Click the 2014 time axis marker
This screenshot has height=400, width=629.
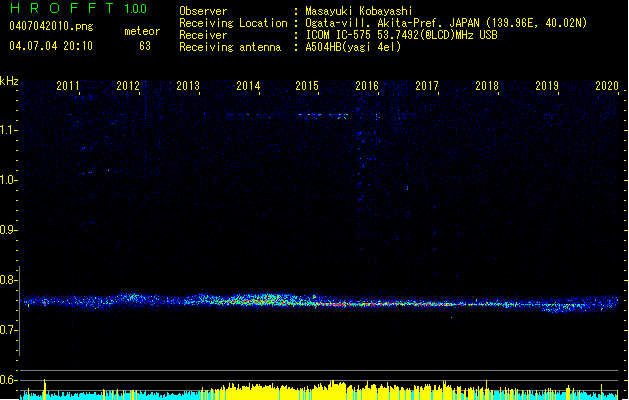[x=248, y=86]
